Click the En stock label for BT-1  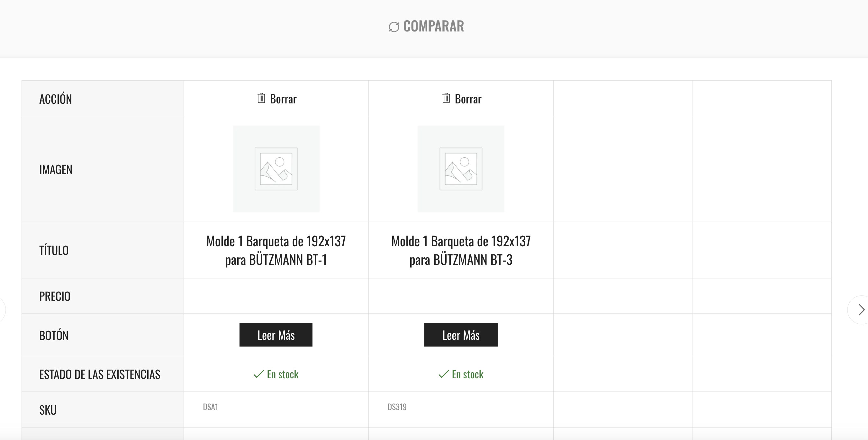(283, 374)
